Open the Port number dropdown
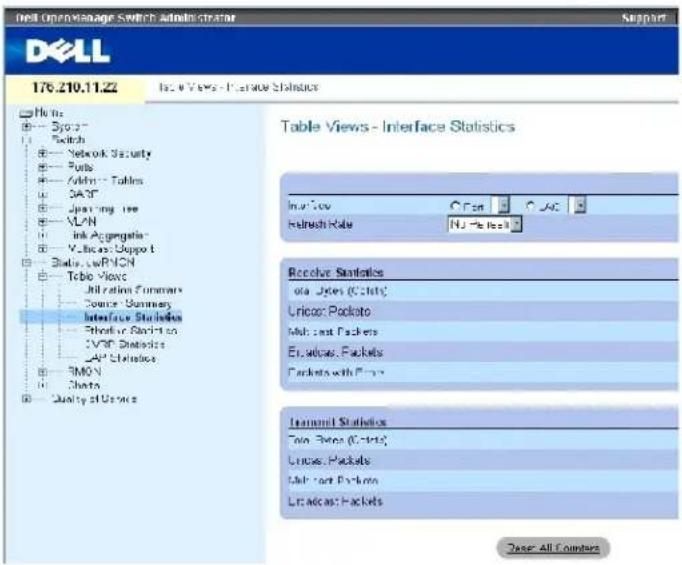This screenshot has height=565, width=682. (500, 206)
